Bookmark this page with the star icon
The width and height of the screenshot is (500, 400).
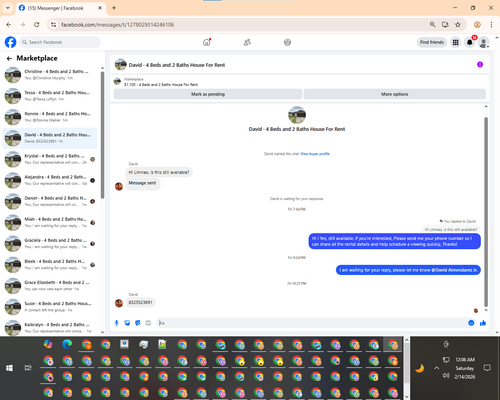pos(458,25)
